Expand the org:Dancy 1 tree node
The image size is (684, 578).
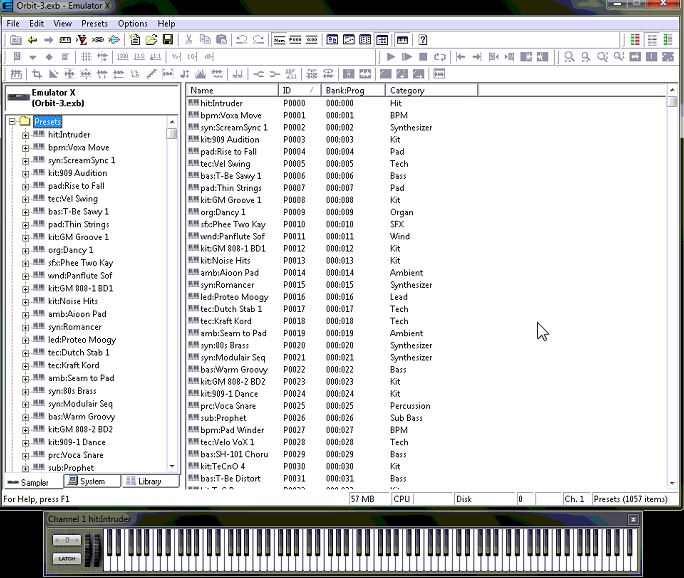25,251
